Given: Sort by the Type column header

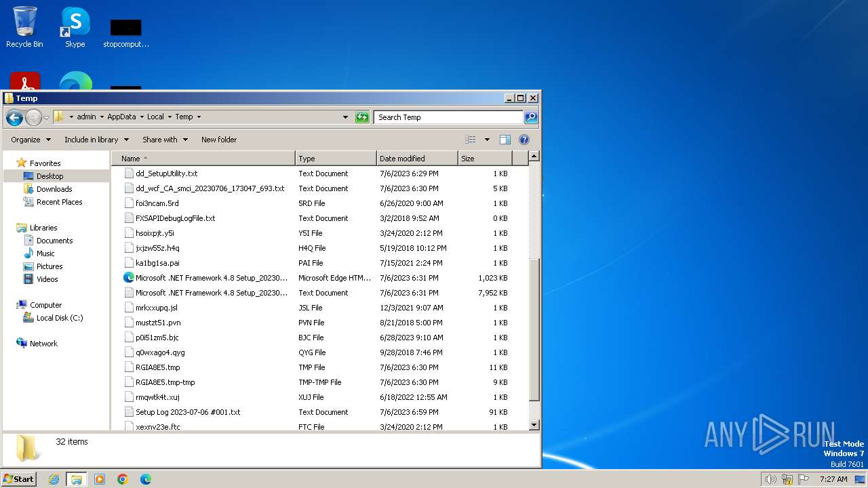Looking at the screenshot, I should [x=336, y=159].
